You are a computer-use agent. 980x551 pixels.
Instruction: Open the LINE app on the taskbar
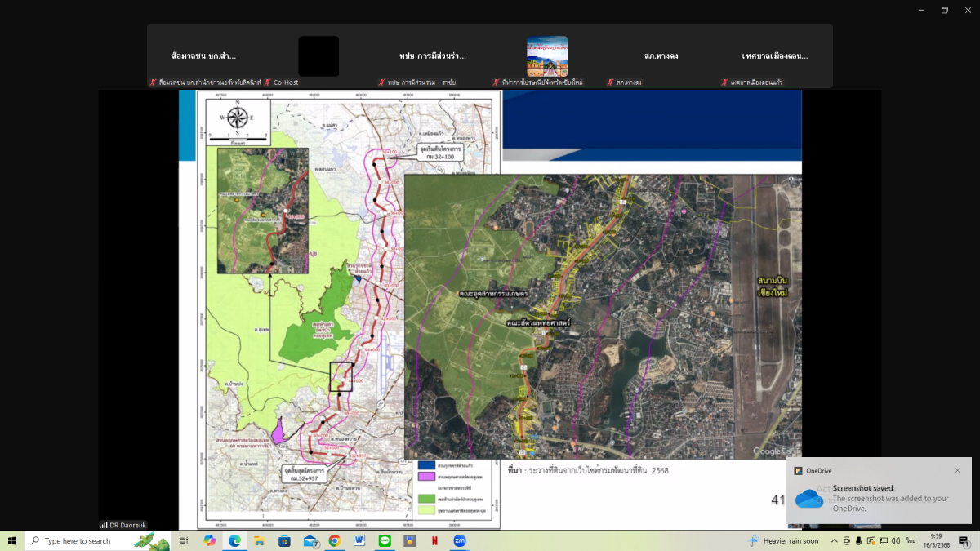pyautogui.click(x=385, y=540)
